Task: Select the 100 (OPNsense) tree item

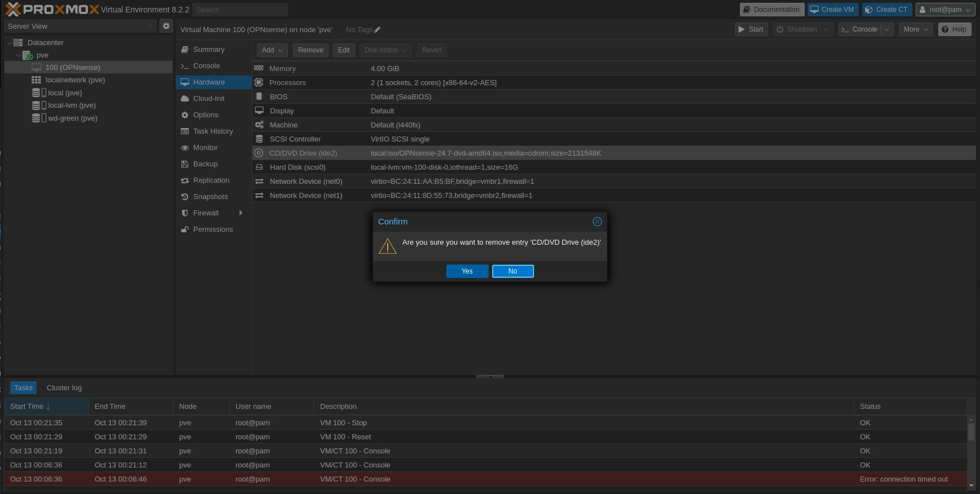Action: pyautogui.click(x=88, y=67)
